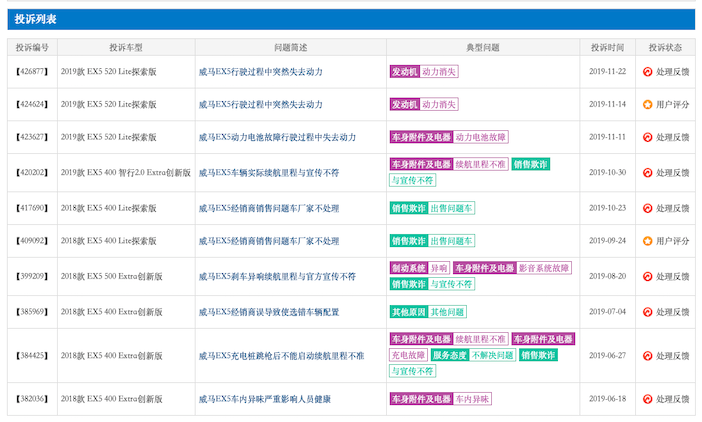Click the orange star icon for complaint 424624
Image resolution: width=702 pixels, height=422 pixels.
pos(647,104)
